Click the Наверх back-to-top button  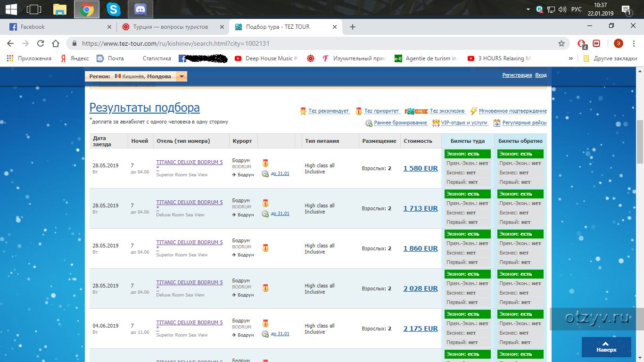coord(606,347)
